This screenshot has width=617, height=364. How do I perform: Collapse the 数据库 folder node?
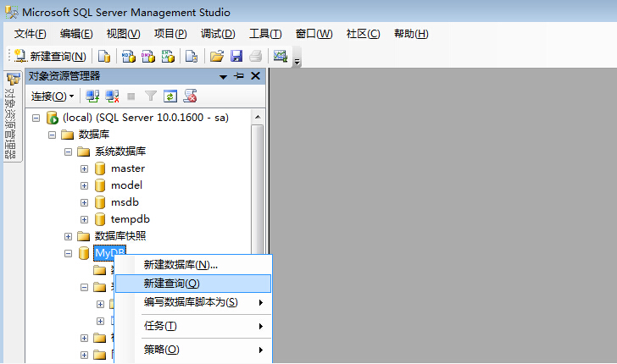pyautogui.click(x=52, y=135)
